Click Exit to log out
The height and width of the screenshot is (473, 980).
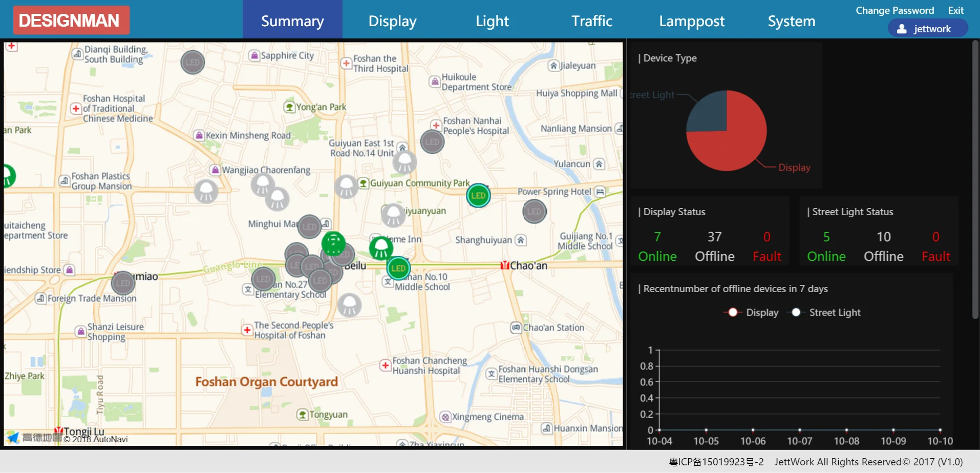click(956, 10)
